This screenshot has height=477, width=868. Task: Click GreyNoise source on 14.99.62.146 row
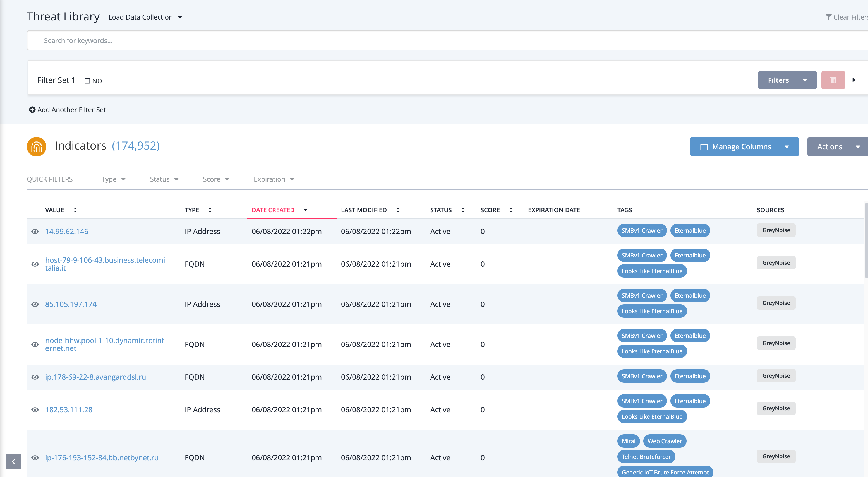tap(776, 230)
